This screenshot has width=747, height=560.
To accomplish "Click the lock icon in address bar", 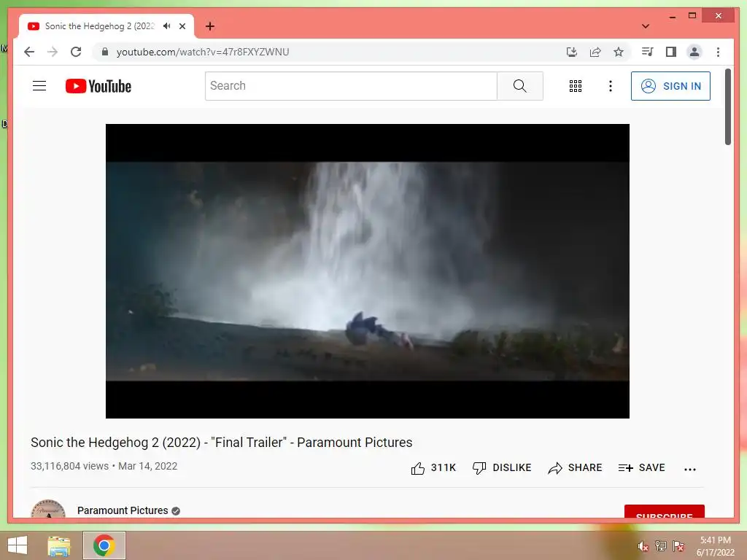I will click(105, 52).
